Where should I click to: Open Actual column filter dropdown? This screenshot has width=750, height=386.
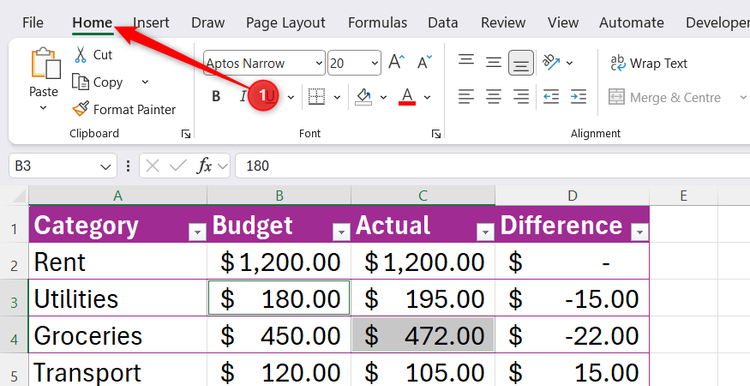[x=485, y=232]
